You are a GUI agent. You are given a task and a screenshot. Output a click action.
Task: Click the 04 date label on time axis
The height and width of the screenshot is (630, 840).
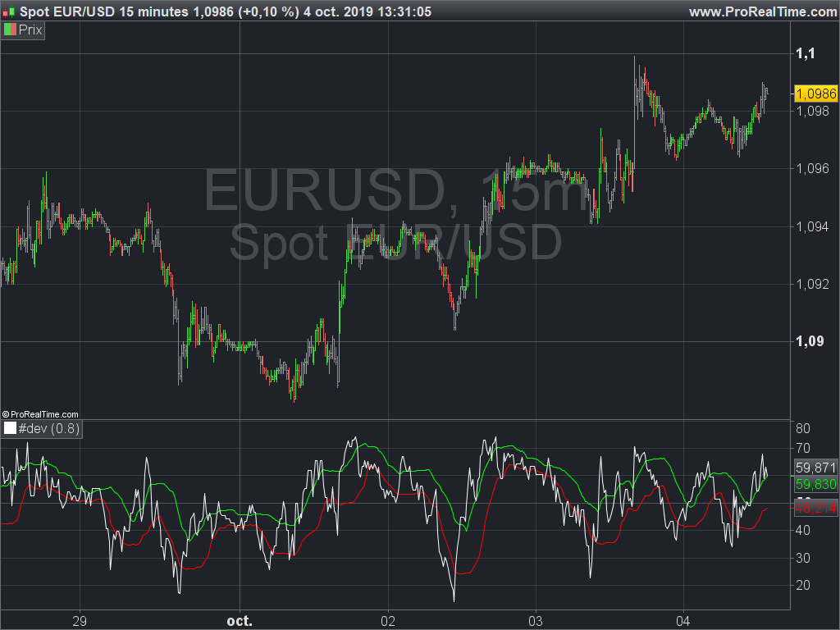pyautogui.click(x=683, y=622)
